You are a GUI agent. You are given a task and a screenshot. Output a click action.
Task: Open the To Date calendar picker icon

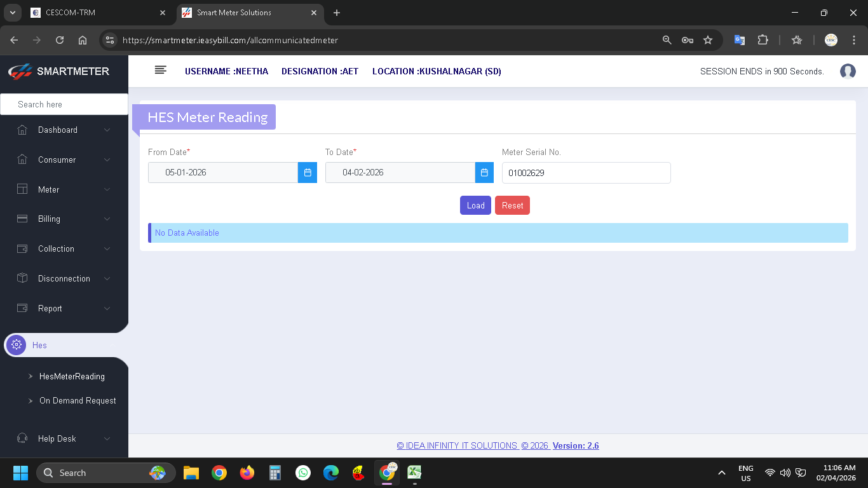484,172
